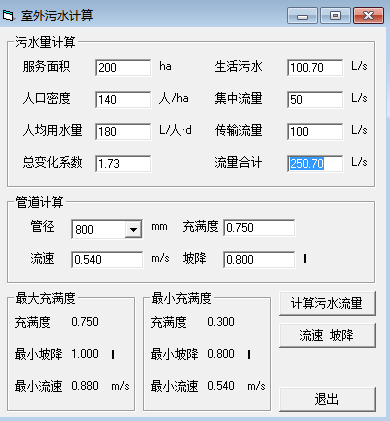Image resolution: width=390 pixels, height=421 pixels.
Task: Click 最大充满度 最小流速 value 0.880
Action: pyautogui.click(x=85, y=386)
